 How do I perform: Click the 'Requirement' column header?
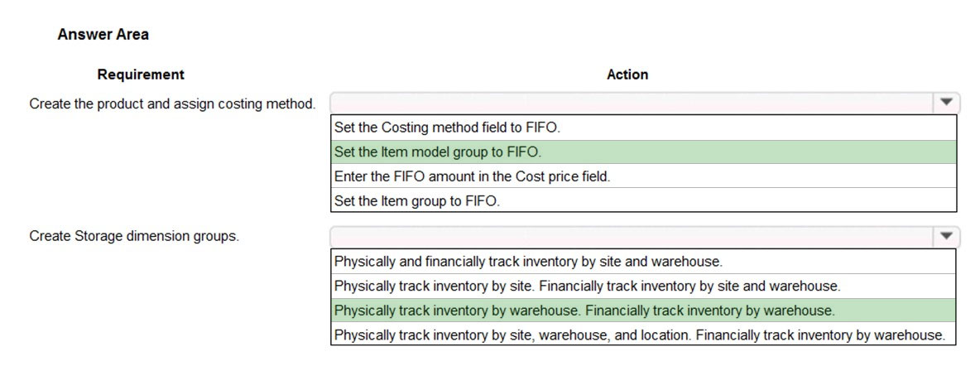pyautogui.click(x=141, y=75)
